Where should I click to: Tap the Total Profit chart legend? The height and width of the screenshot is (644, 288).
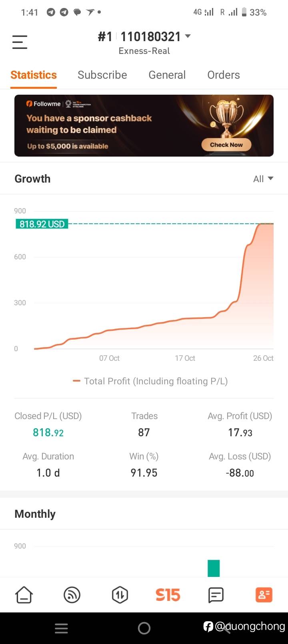(150, 381)
